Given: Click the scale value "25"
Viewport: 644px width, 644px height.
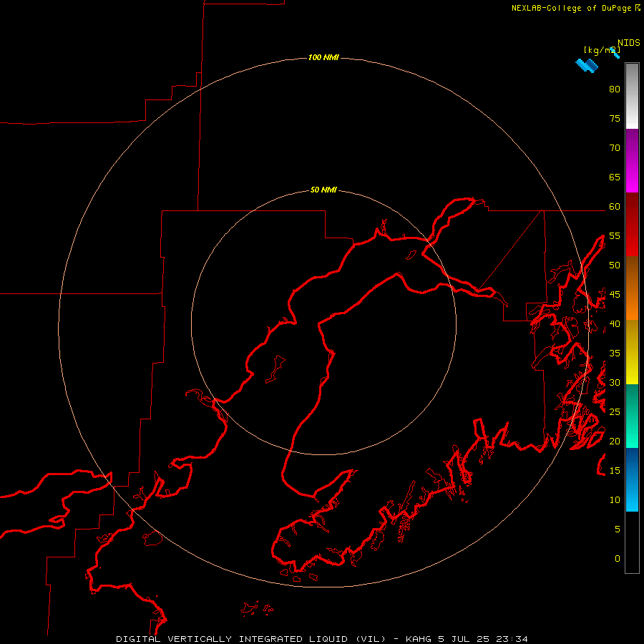Looking at the screenshot, I should tap(615, 412).
